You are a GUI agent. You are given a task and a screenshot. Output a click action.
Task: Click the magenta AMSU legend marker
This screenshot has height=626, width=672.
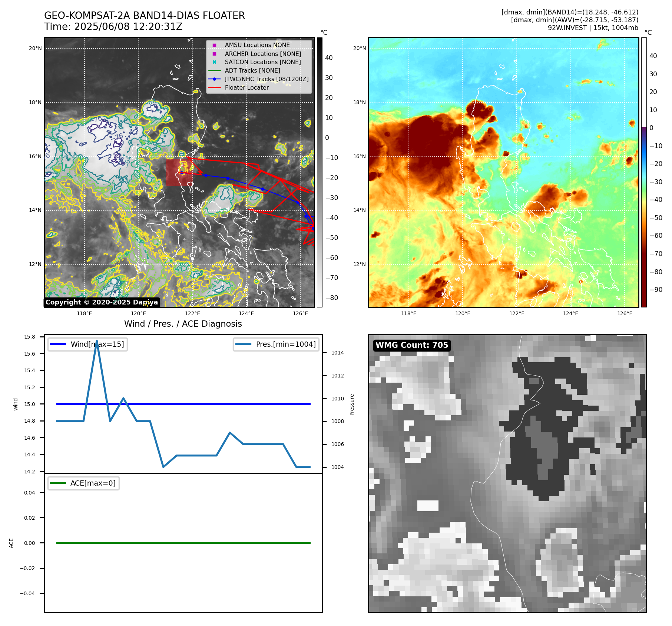214,45
